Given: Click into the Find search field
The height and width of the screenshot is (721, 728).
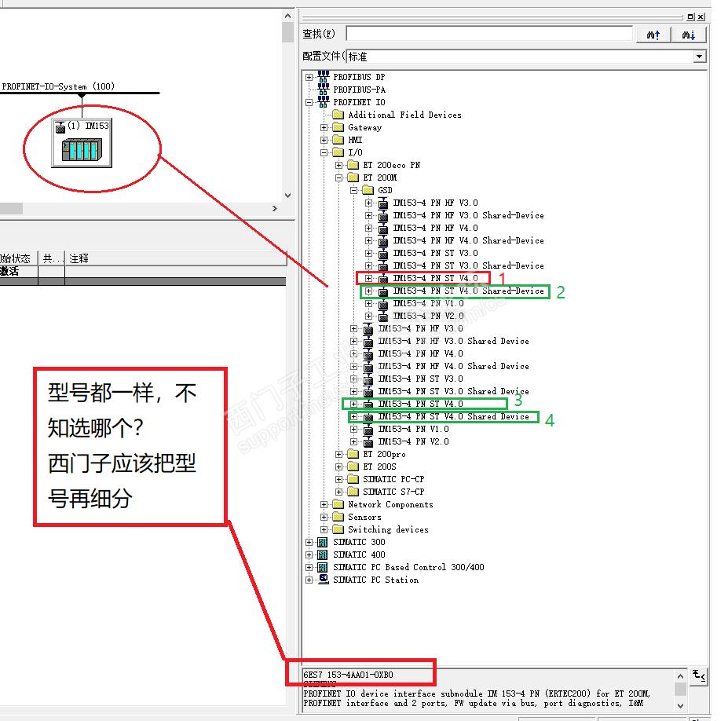Looking at the screenshot, I should (489, 34).
